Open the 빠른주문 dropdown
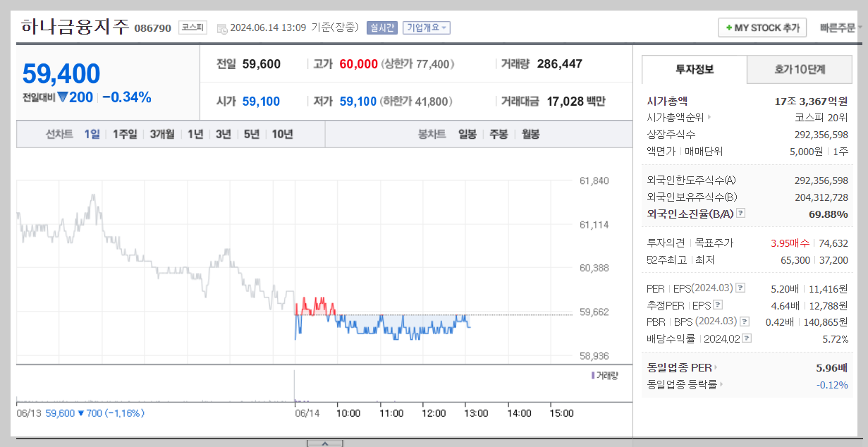 [x=841, y=28]
